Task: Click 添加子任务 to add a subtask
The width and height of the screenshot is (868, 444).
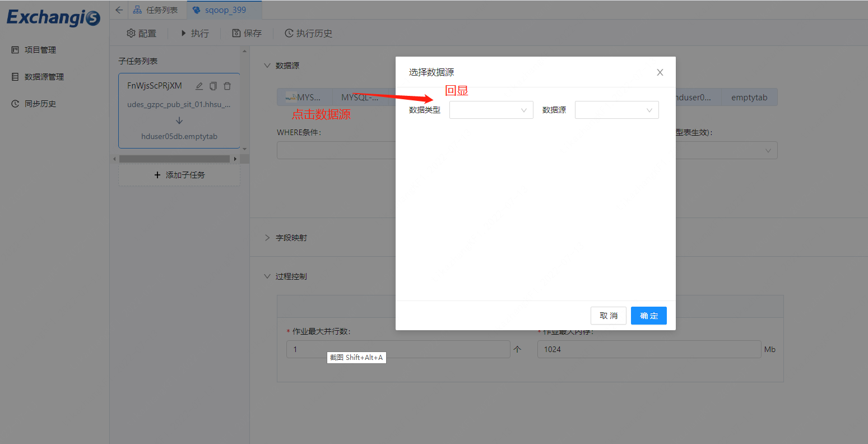Action: 178,174
